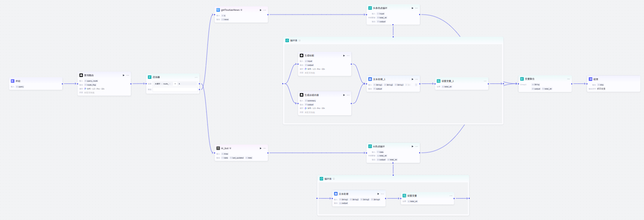Screen dimensions: 644x220
Task: Run the 生成总结内容 node
Action: pyautogui.click(x=344, y=95)
